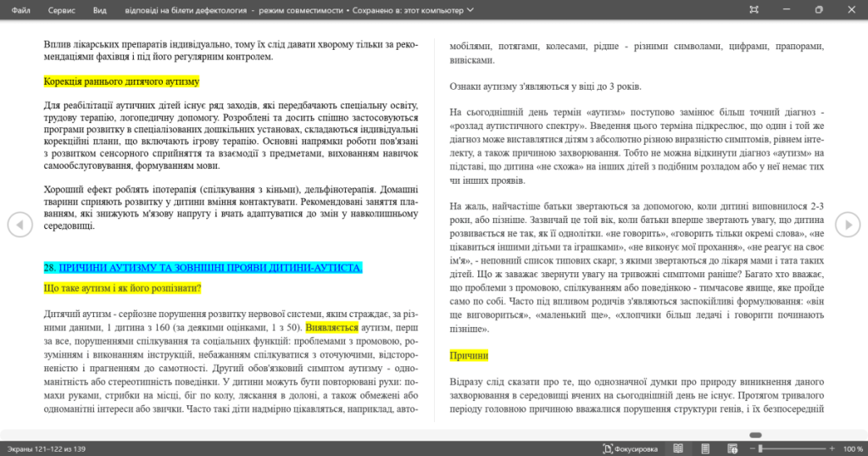Click the auto-hide reading toolbar icon
The height and width of the screenshot is (456, 868).
(x=754, y=9)
